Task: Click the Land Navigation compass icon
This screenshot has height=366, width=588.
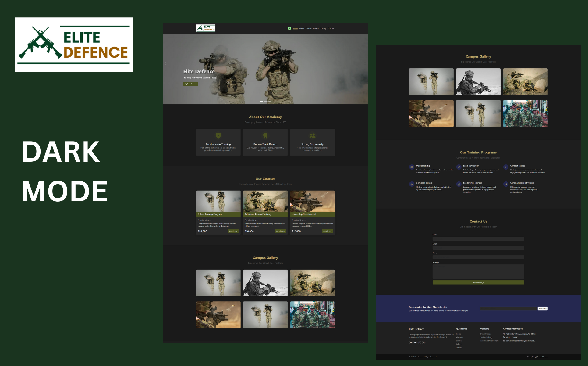Action: coord(459,167)
